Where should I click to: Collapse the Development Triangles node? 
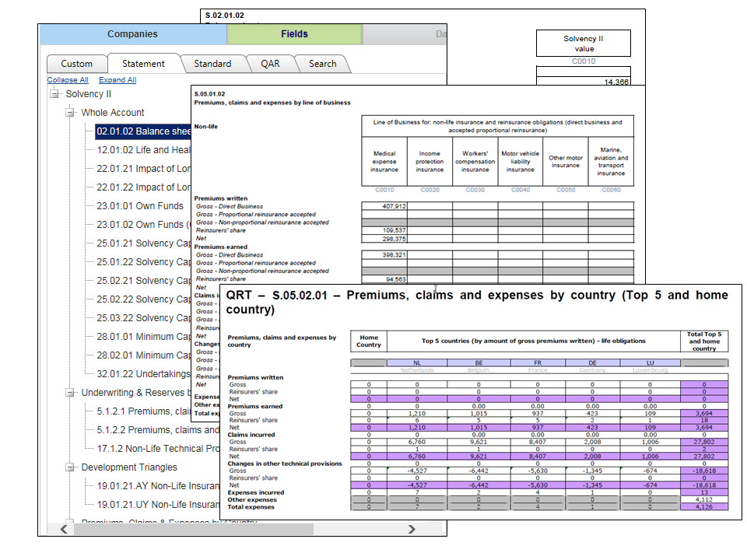[x=69, y=467]
